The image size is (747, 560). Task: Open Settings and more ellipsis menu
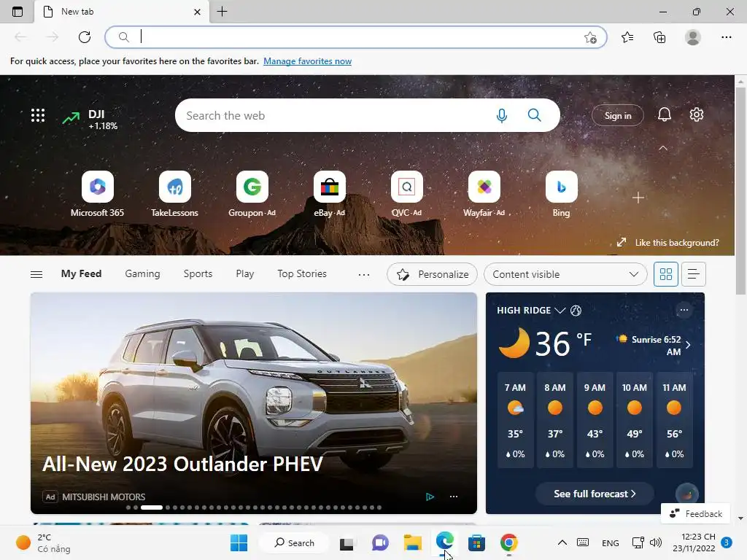[x=726, y=37]
